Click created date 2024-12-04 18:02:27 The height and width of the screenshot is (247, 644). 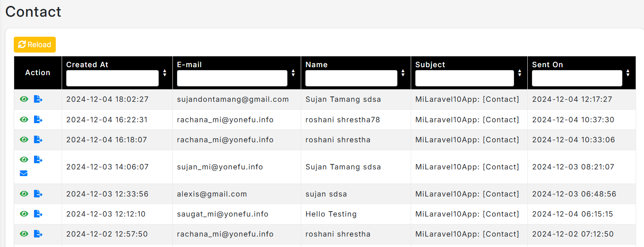pos(107,99)
